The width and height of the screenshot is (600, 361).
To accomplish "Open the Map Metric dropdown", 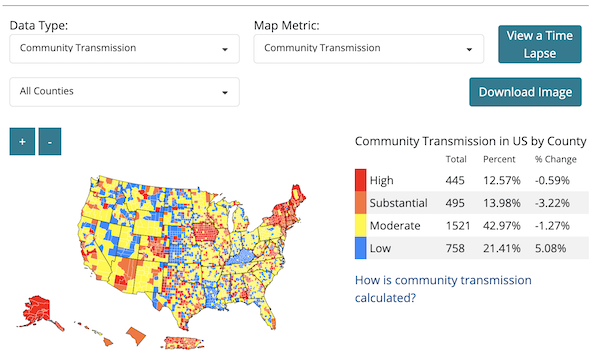I will [368, 49].
